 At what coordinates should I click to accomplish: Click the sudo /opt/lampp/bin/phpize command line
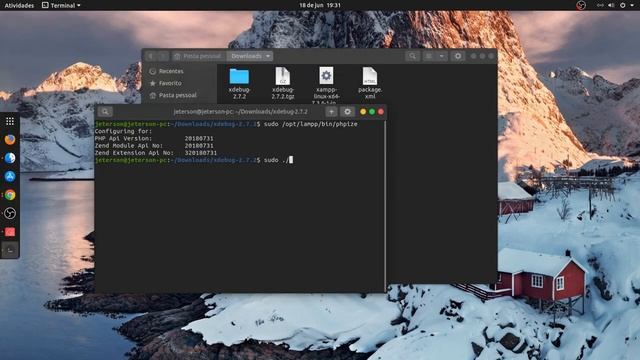click(226, 124)
